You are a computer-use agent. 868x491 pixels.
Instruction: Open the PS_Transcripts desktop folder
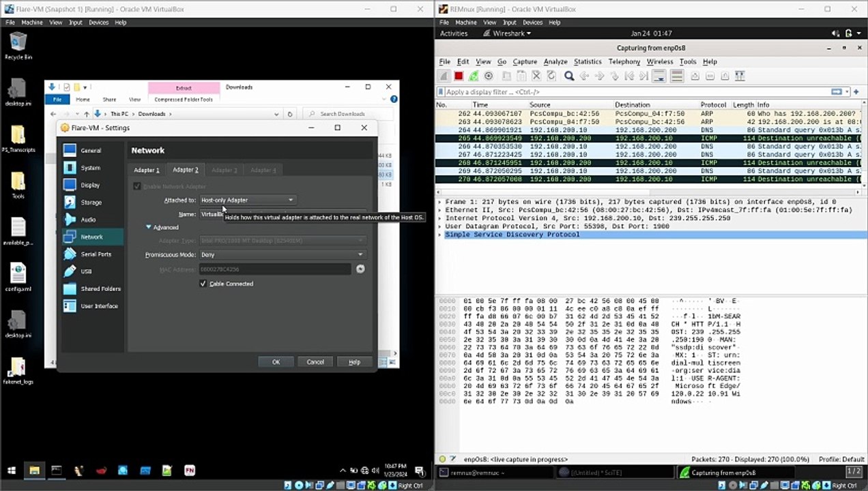(x=18, y=138)
